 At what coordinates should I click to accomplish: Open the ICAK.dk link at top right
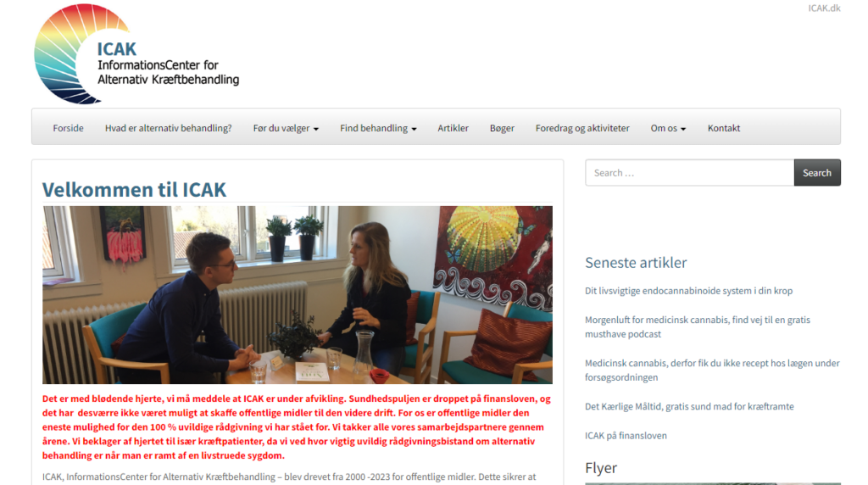824,8
